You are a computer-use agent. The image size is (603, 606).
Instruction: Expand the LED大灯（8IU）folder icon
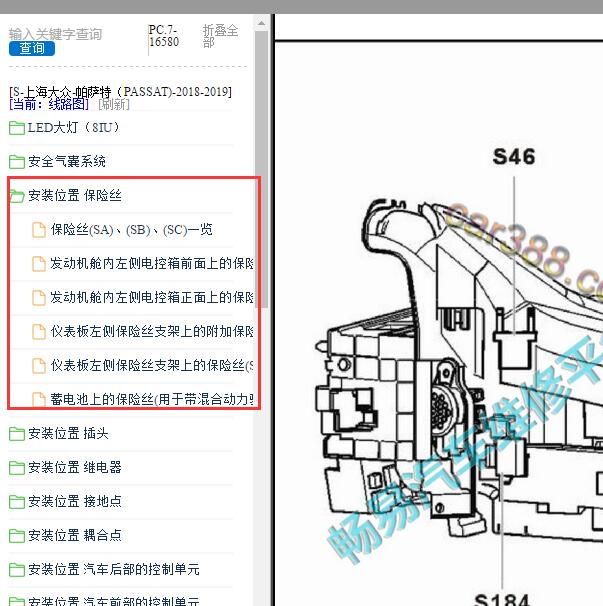click(x=17, y=128)
